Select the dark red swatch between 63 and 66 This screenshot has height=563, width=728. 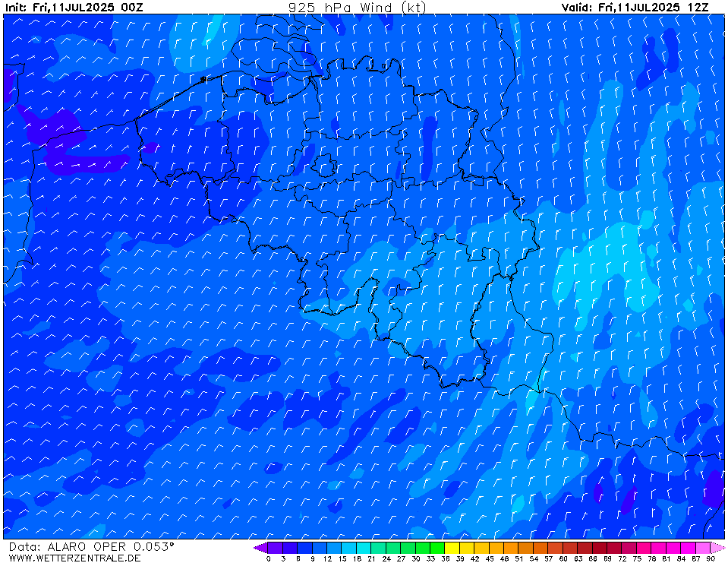point(585,548)
